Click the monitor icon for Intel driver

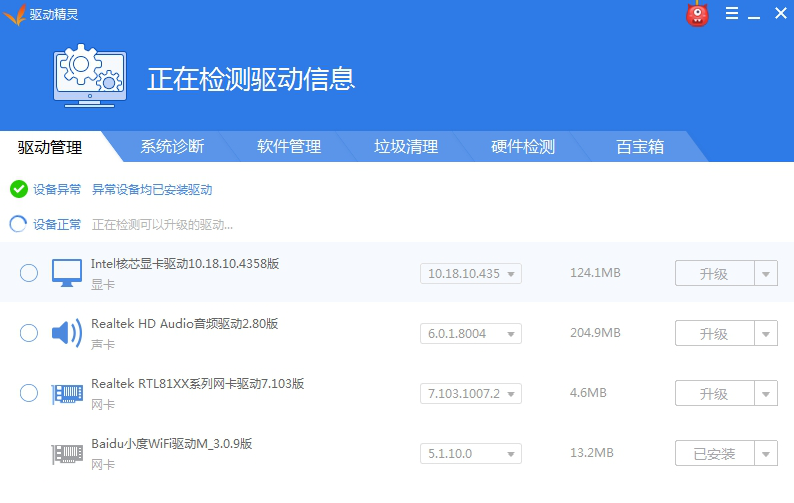point(67,273)
